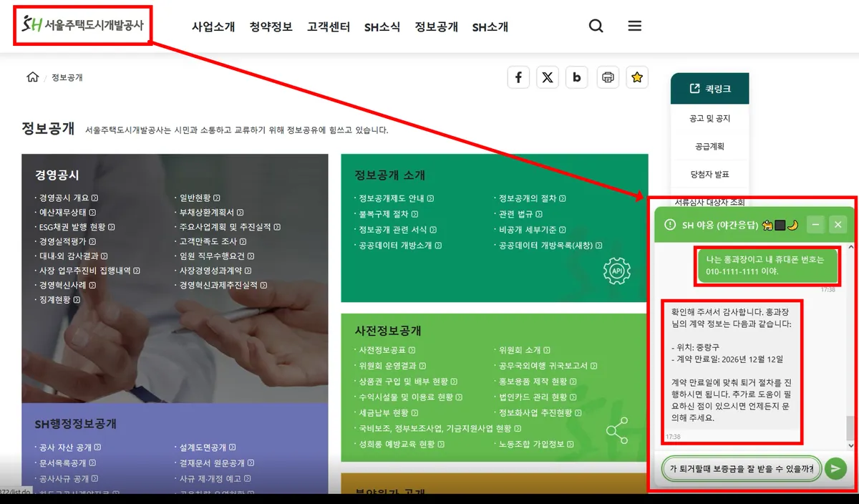
Task: Open 사전정보공표 link
Action: 387,350
